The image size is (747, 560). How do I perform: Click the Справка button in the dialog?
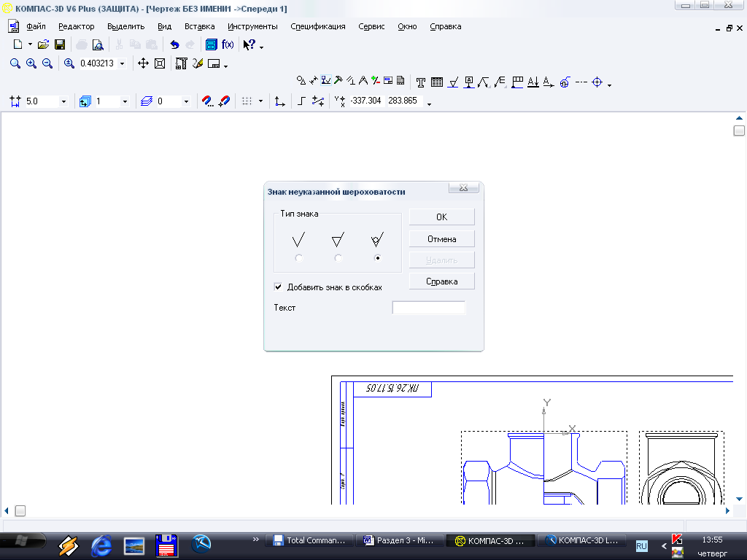pos(441,281)
